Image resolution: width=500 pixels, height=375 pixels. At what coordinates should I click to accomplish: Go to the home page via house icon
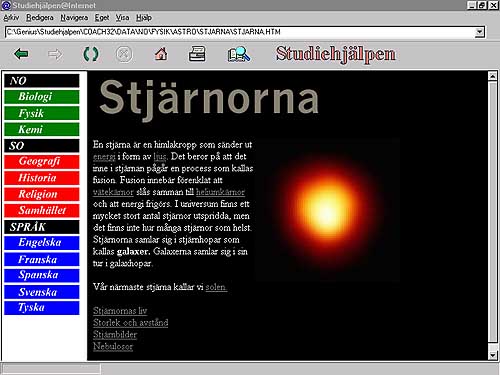point(161,54)
